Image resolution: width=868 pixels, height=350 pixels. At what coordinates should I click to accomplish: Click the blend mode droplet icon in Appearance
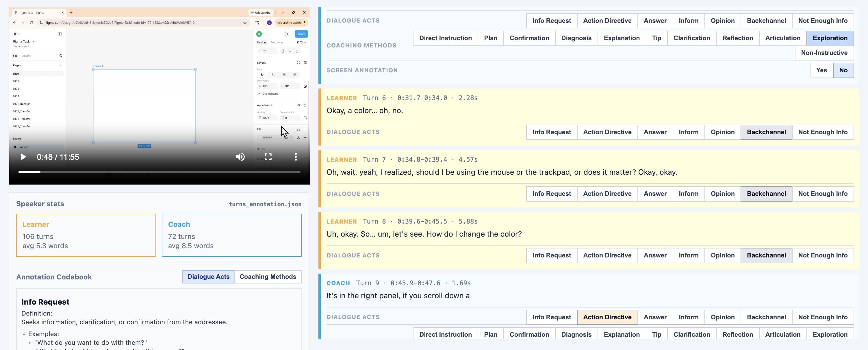305,105
